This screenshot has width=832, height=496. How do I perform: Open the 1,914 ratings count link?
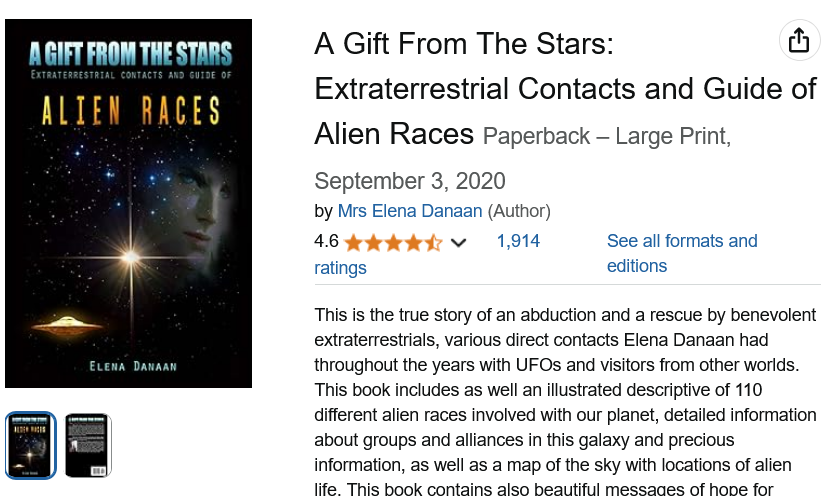click(518, 241)
